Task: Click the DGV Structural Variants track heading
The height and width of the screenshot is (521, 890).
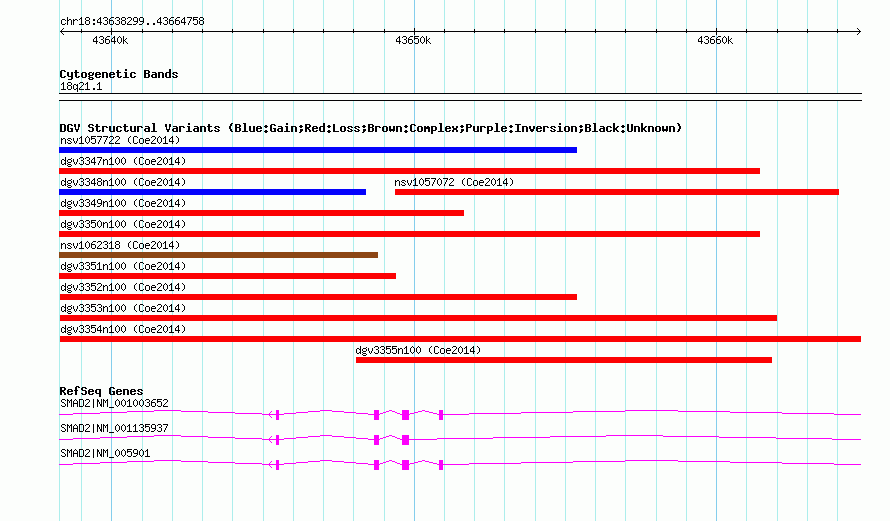Action: [370, 128]
